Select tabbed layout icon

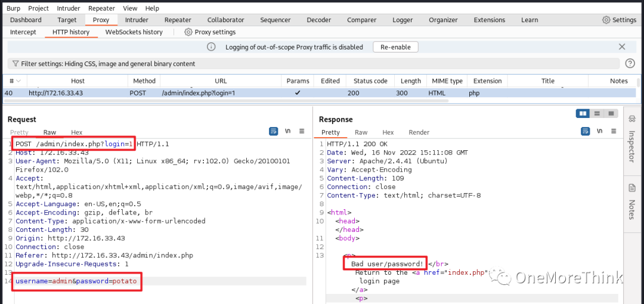coord(611,113)
